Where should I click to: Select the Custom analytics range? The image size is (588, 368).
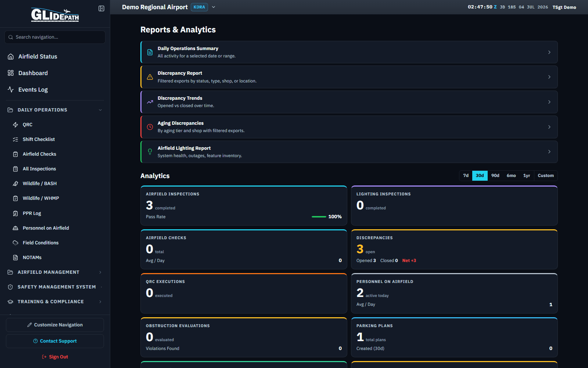pos(546,176)
